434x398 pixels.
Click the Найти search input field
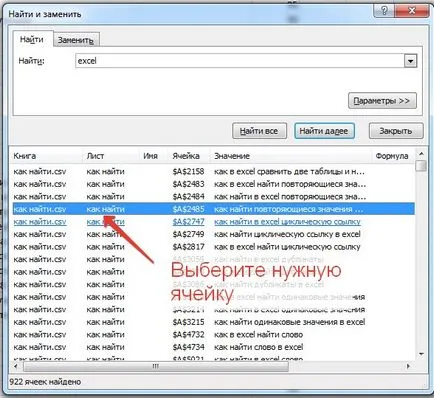239,61
